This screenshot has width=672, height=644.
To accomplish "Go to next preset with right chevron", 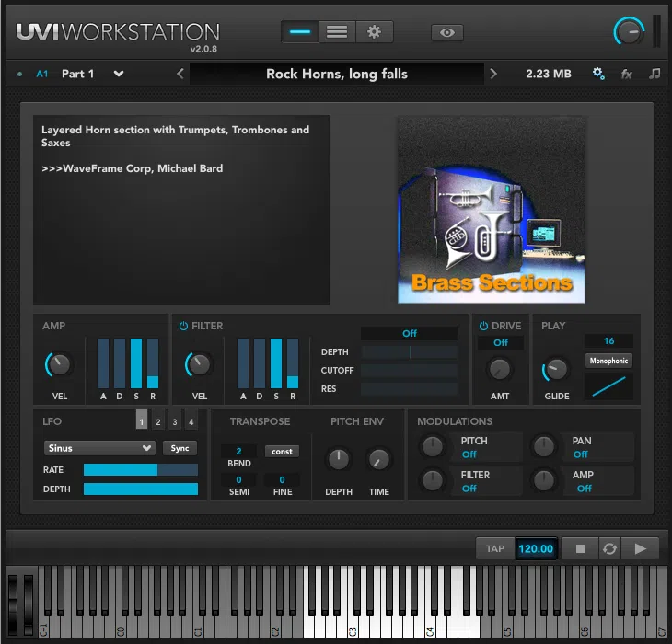I will click(493, 74).
